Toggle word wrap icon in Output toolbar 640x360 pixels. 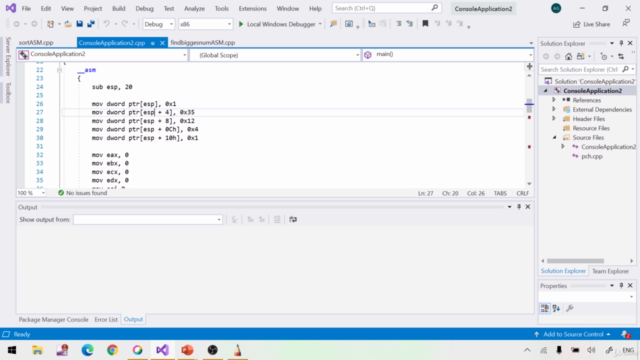[x=293, y=220]
